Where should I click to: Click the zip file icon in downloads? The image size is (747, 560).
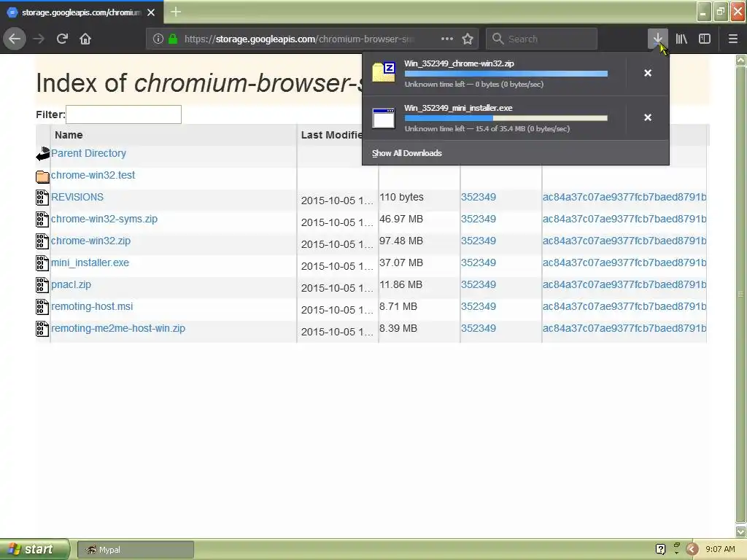[x=384, y=72]
